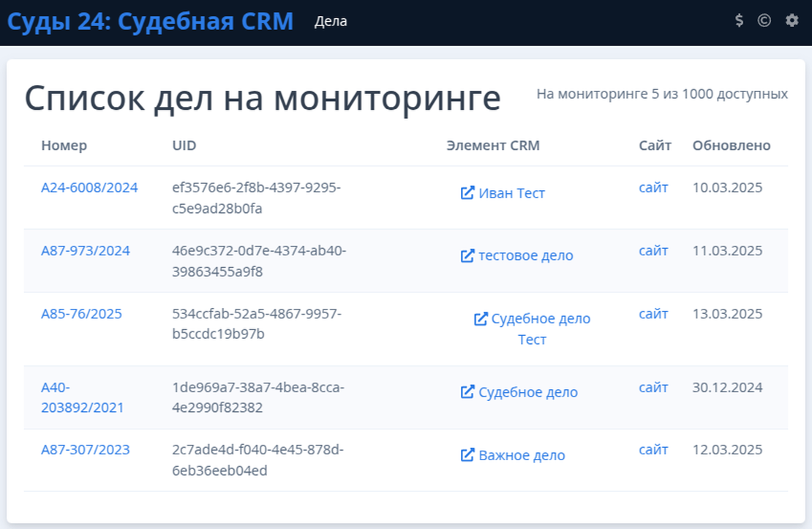Click external link icon beside Важное дело

467,455
